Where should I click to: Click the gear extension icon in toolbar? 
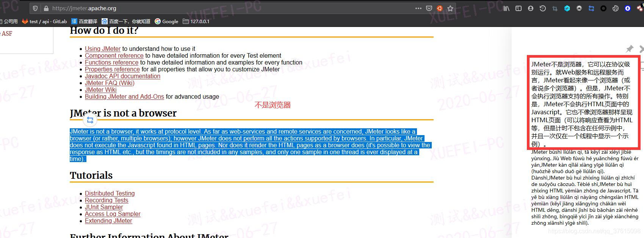[x=579, y=8]
